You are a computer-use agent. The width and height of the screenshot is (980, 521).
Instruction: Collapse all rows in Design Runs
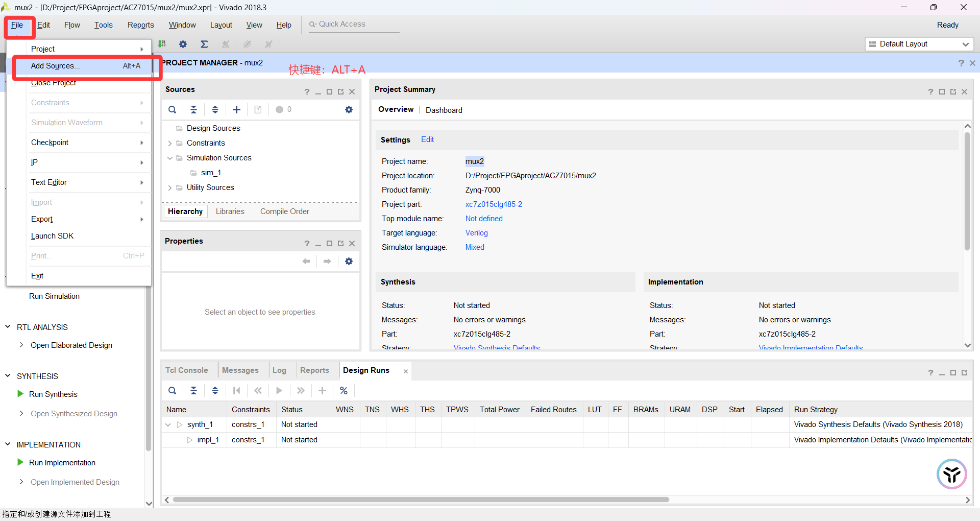[194, 391]
